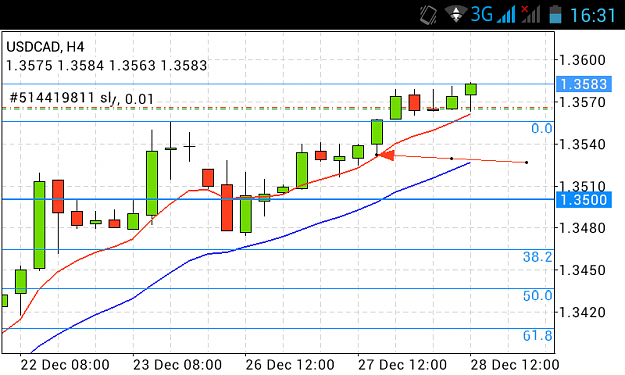Tap the no-signal SIM icon with red X
The width and height of the screenshot is (625, 375).
[x=531, y=15]
